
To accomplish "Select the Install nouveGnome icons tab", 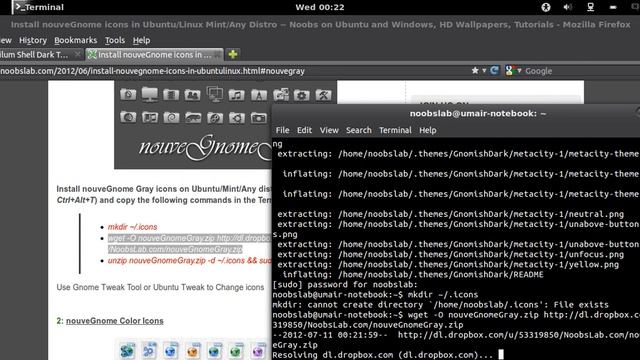I will (154, 54).
